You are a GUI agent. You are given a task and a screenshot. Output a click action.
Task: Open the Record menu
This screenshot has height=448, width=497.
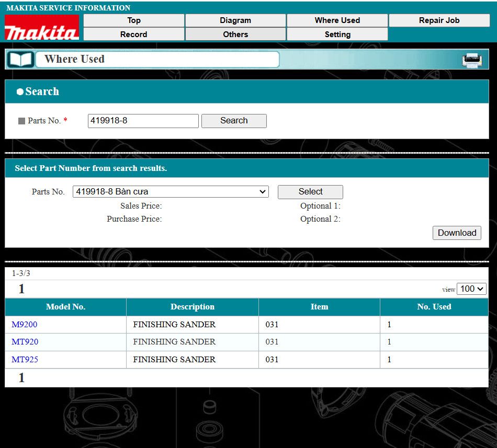click(x=134, y=34)
